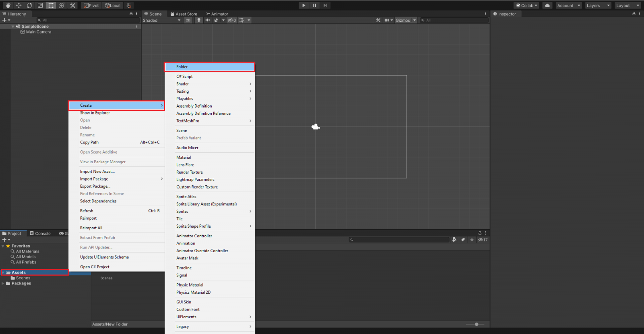Select the Move tool
644x334 pixels.
[19, 5]
